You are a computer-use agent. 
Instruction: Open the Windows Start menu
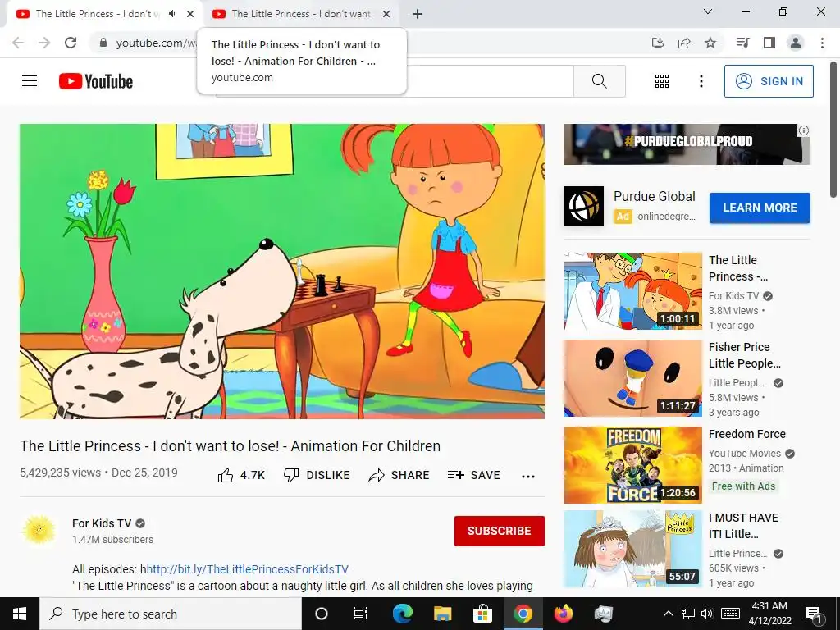coord(20,614)
